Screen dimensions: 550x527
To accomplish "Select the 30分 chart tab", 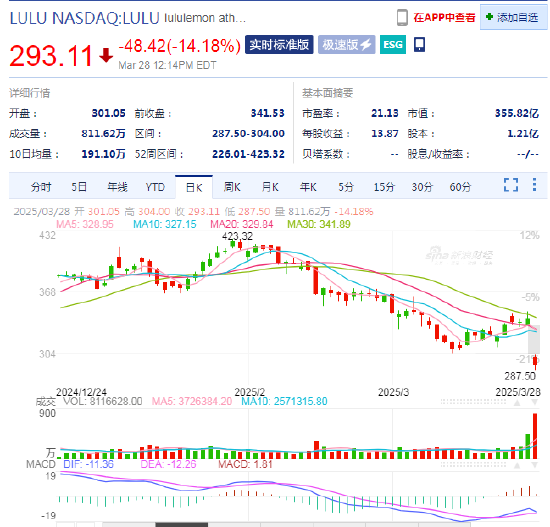I will 422,187.
